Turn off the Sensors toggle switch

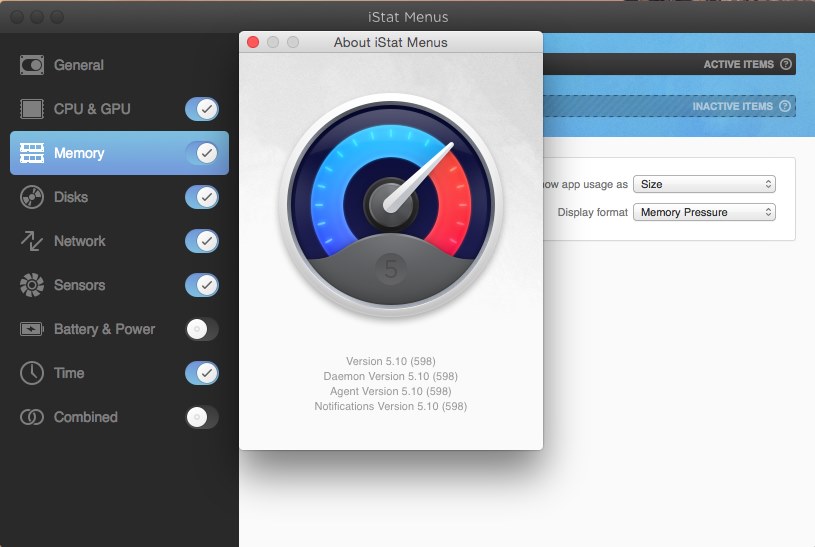(x=202, y=285)
